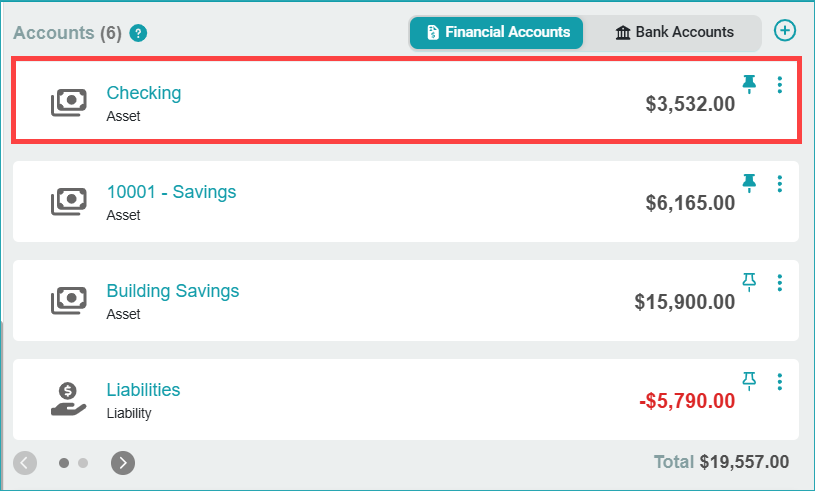Click the 10001 - Savings cash icon
Image resolution: width=815 pixels, height=491 pixels.
pyautogui.click(x=69, y=202)
